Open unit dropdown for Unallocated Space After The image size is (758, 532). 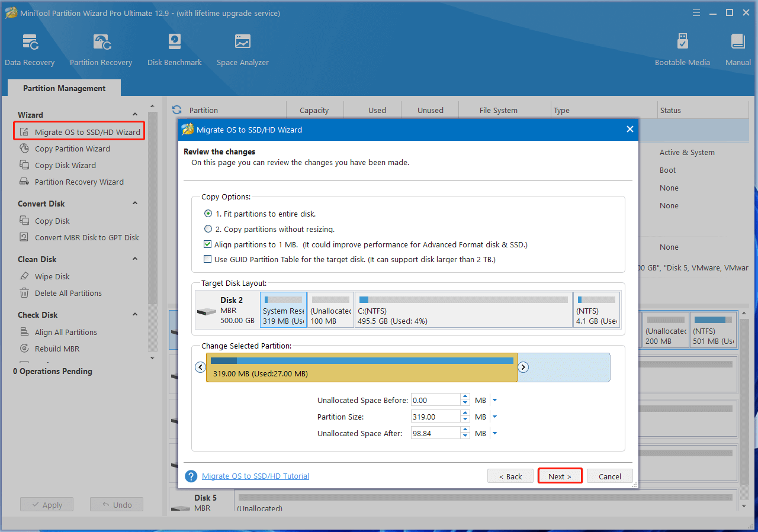point(495,434)
